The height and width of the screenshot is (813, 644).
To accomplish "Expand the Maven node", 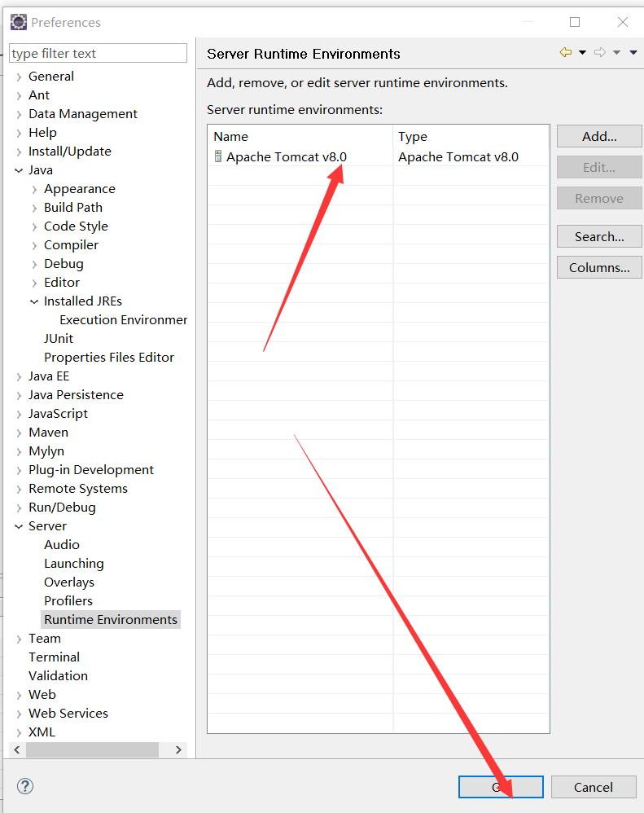I will click(x=19, y=433).
